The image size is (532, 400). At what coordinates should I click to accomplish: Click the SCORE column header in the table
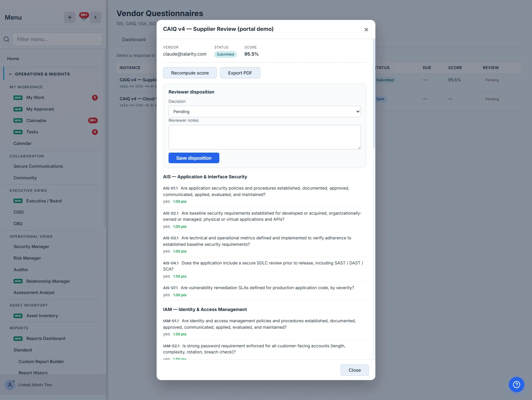point(455,68)
